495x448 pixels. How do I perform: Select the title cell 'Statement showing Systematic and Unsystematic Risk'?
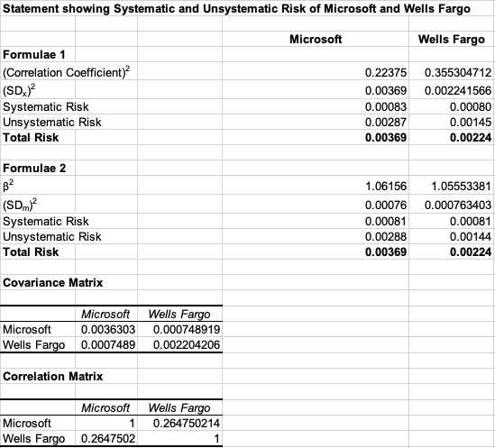(236, 8)
